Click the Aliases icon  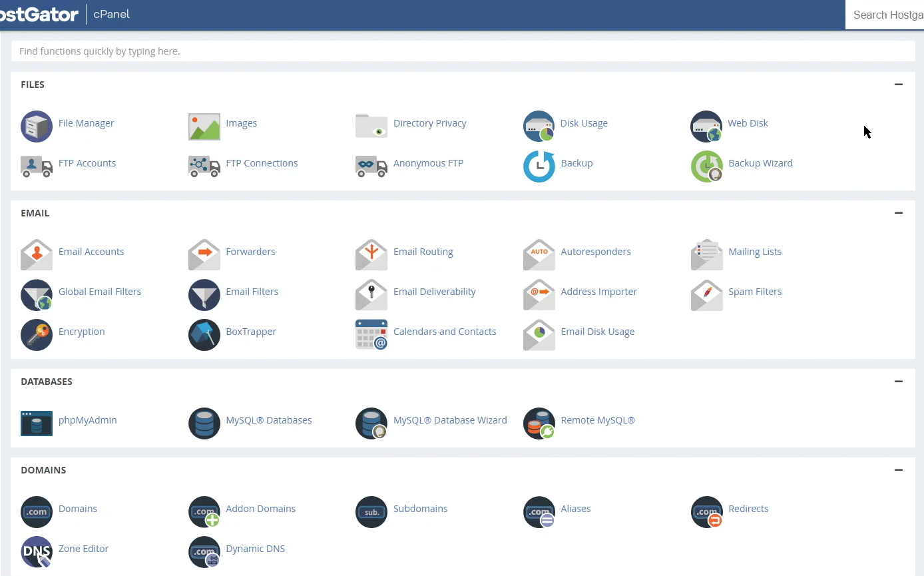click(x=539, y=512)
